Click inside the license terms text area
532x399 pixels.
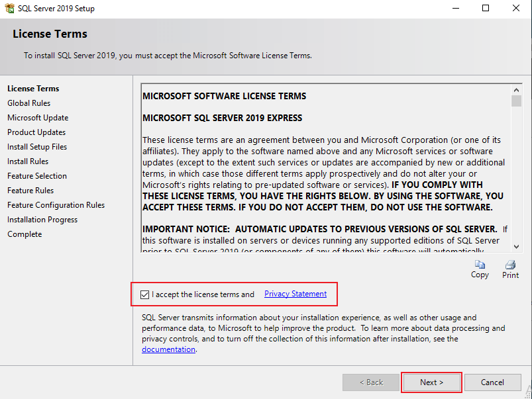tap(325, 165)
